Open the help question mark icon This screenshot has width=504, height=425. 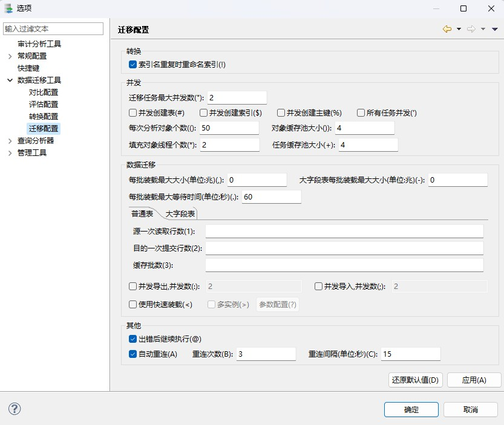pos(13,409)
